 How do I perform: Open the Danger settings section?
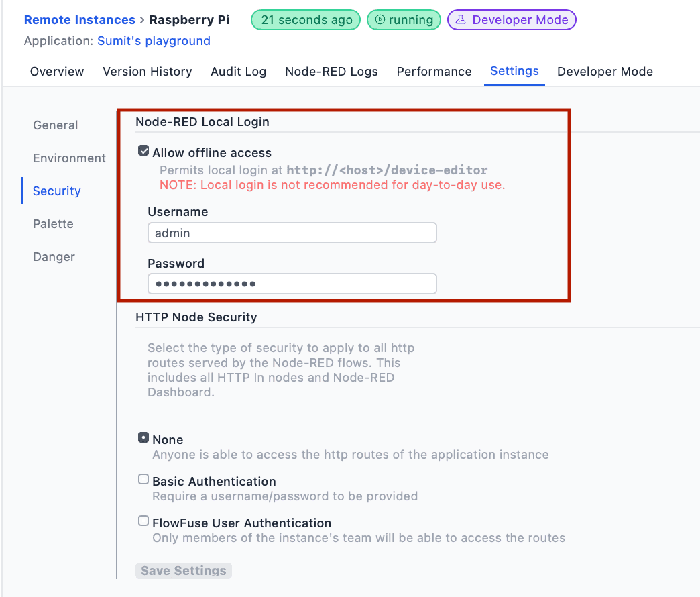click(x=54, y=257)
